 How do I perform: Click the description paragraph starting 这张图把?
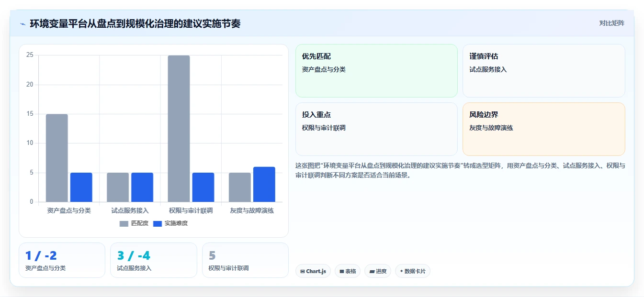tap(460, 170)
